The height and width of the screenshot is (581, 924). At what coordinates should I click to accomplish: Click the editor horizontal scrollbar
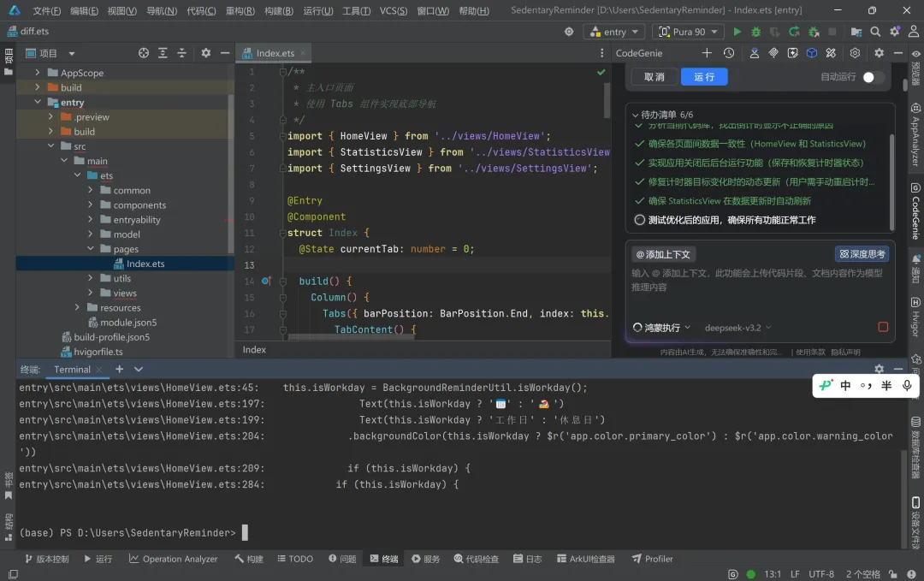tap(352, 337)
